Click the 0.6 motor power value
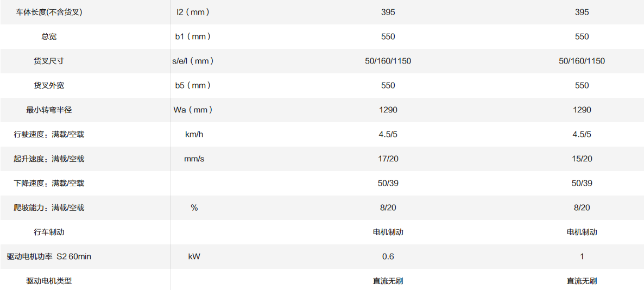 tap(388, 256)
